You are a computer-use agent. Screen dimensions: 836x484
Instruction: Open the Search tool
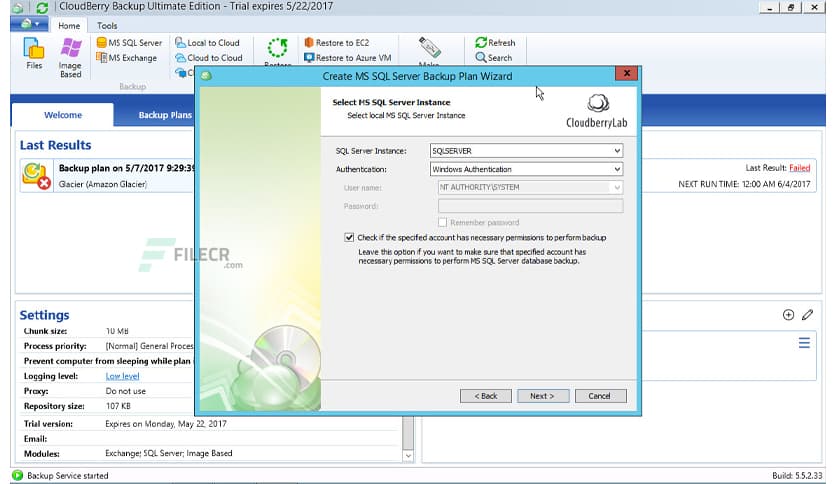coord(494,58)
